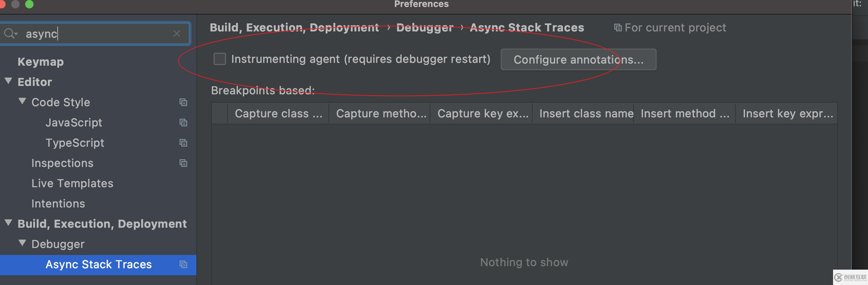868x285 pixels.
Task: Click the async search input field
Action: click(x=98, y=34)
